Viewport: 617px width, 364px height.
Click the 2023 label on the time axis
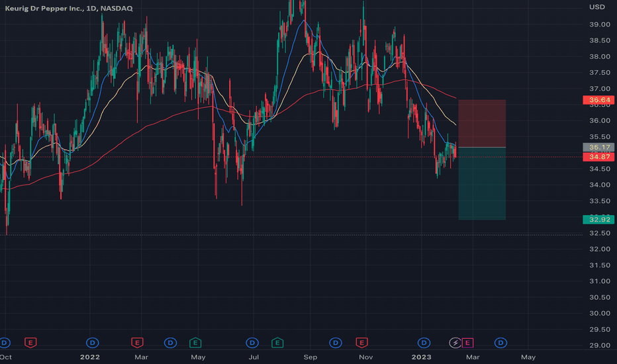pos(422,357)
